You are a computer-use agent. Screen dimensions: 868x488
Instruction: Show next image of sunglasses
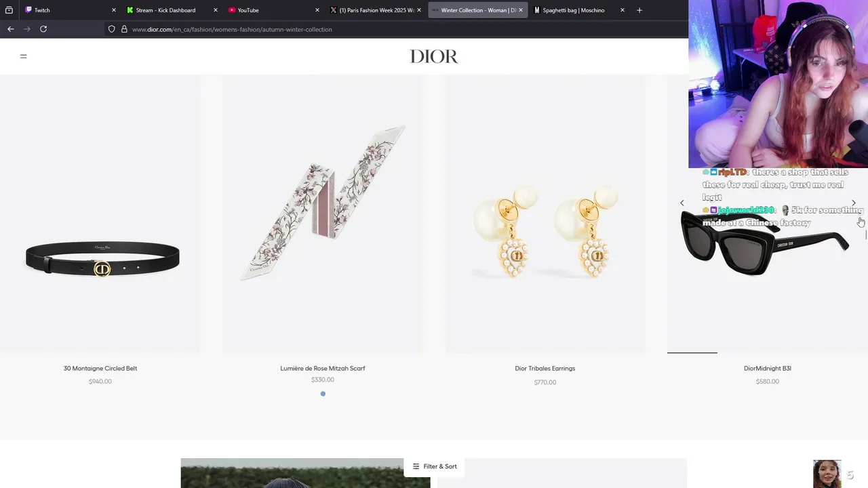[x=854, y=203]
